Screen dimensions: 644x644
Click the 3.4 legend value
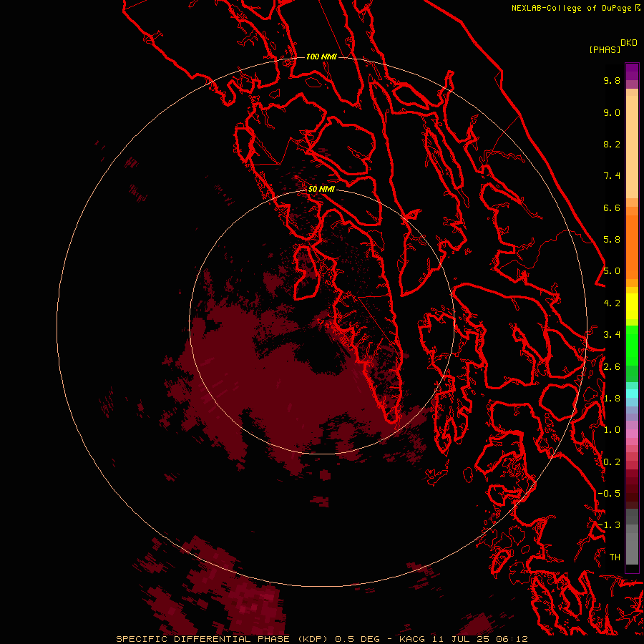click(x=612, y=335)
